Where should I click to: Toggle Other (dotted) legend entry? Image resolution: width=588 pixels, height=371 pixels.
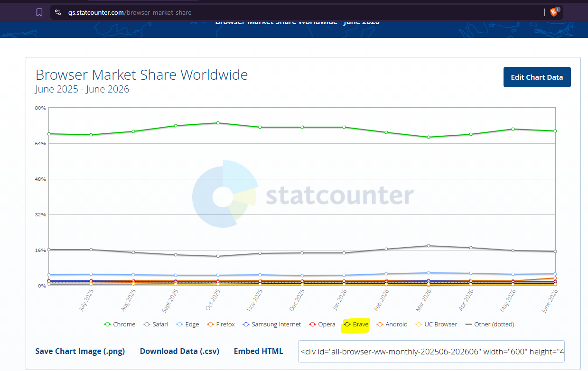click(x=489, y=325)
